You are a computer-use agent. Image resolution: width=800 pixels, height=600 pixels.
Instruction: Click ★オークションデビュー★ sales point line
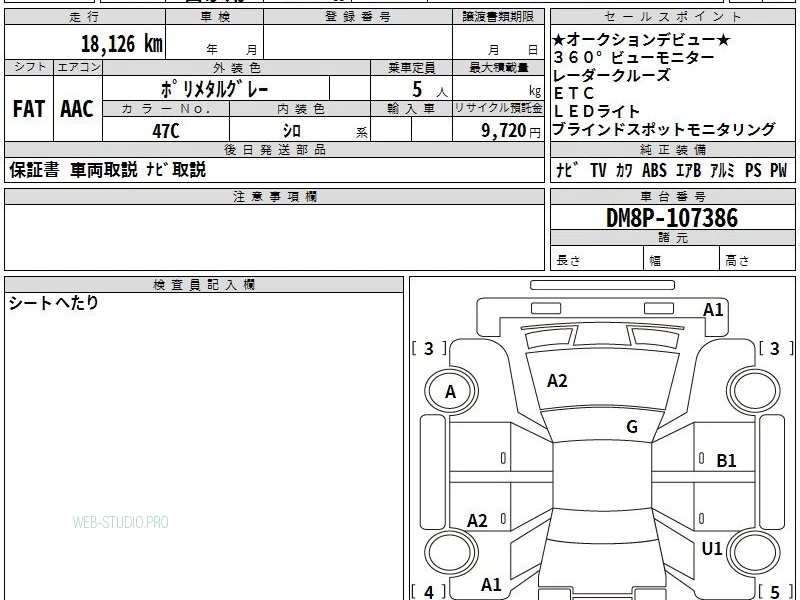tap(641, 39)
